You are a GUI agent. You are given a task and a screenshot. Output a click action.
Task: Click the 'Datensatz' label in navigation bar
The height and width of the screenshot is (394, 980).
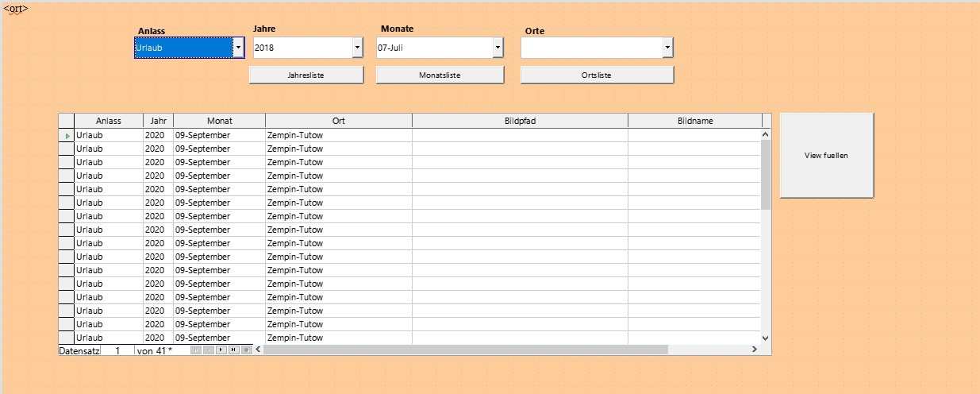coord(79,350)
